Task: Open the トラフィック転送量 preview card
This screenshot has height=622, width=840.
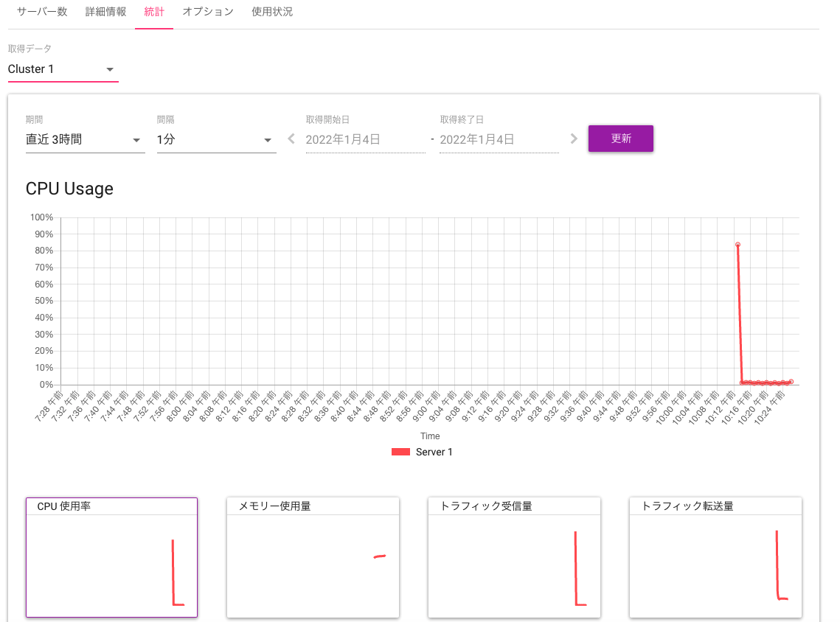Action: tap(715, 558)
